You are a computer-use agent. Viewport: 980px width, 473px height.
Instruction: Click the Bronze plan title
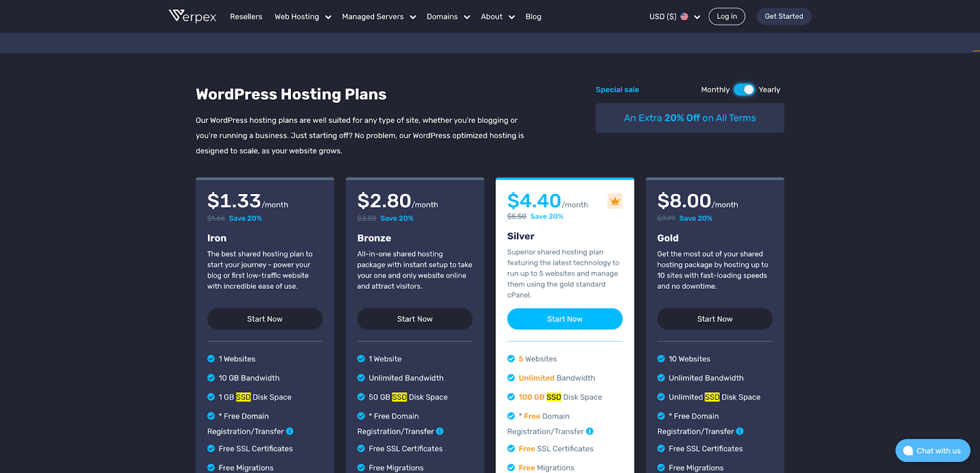click(374, 238)
